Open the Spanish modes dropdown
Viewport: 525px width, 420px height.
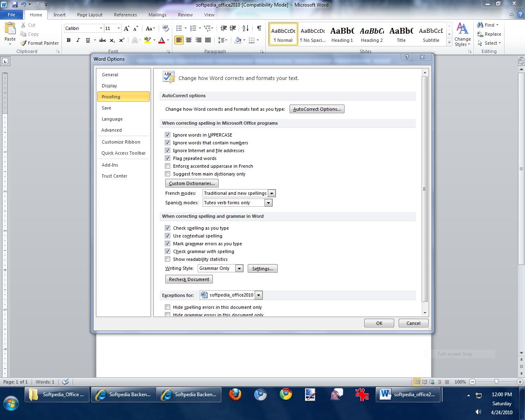coord(268,203)
